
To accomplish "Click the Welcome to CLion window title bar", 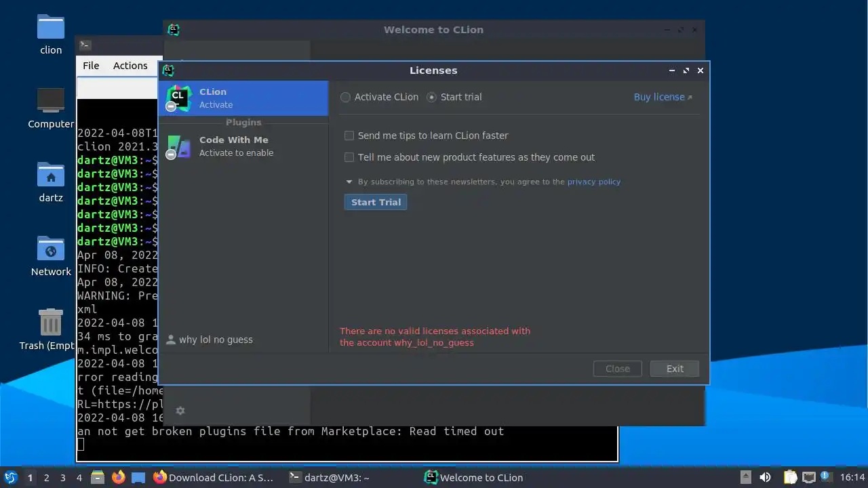I will [433, 30].
